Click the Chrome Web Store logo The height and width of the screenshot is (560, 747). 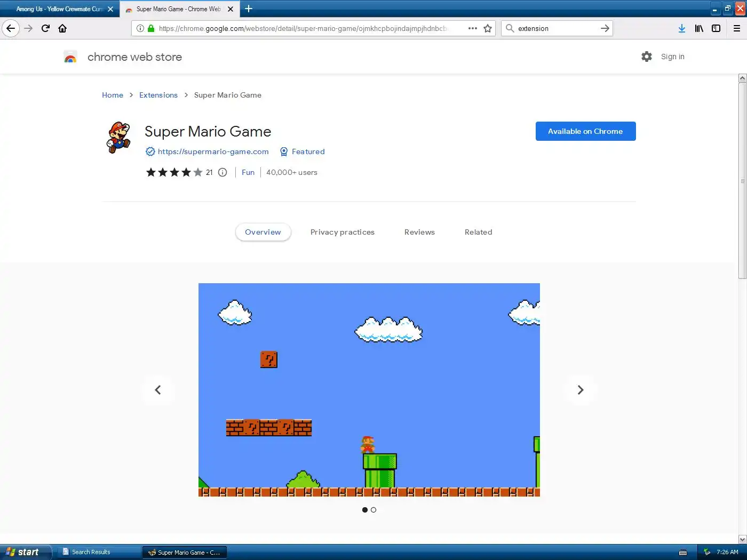(x=70, y=57)
